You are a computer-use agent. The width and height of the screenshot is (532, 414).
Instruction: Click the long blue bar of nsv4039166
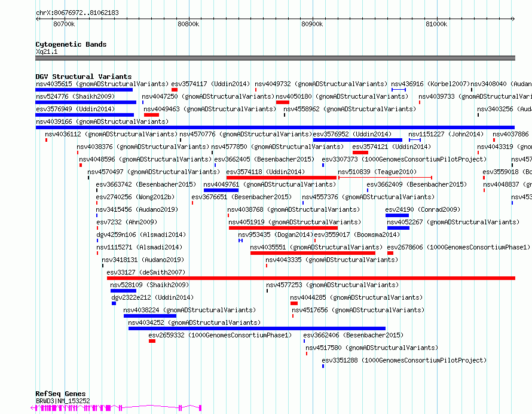tap(275, 127)
